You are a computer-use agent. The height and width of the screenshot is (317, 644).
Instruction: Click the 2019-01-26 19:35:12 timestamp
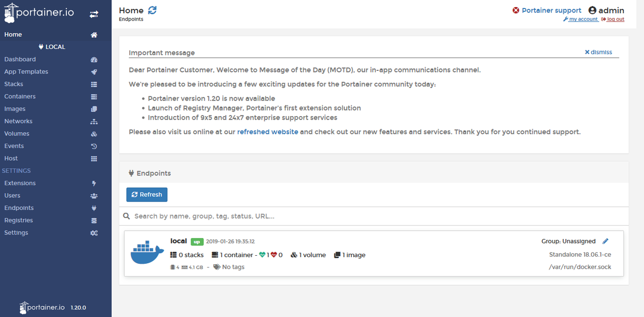(230, 242)
